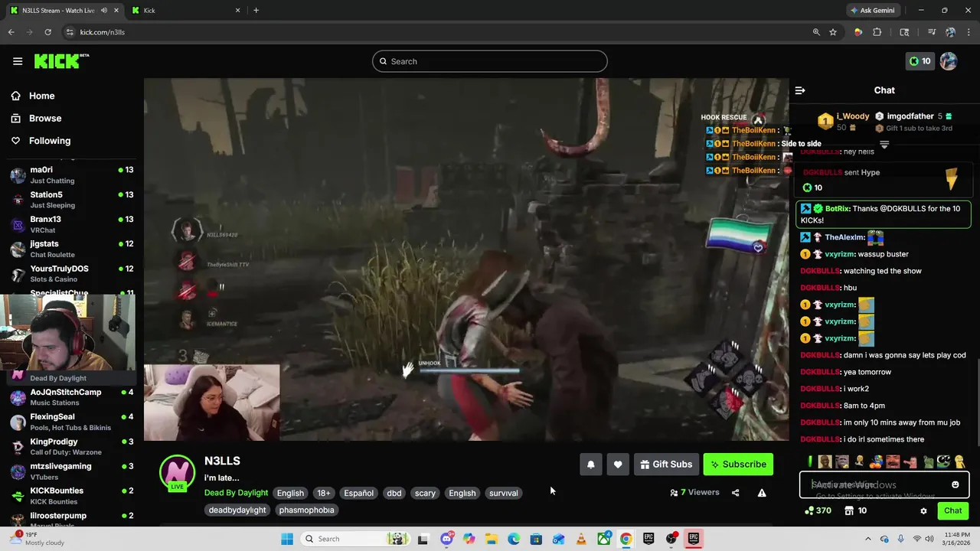
Task: Open KingProdigy Warzone channel
Action: 71,446
